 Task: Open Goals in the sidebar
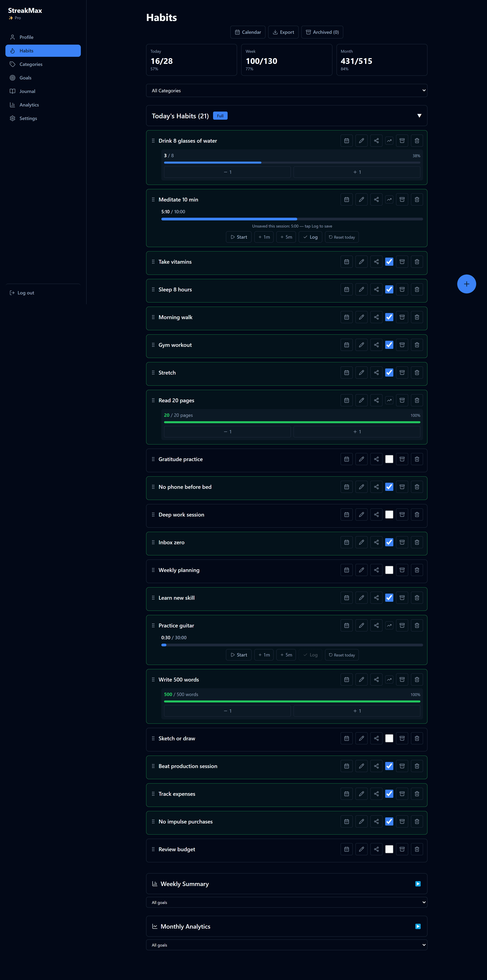[x=43, y=78]
